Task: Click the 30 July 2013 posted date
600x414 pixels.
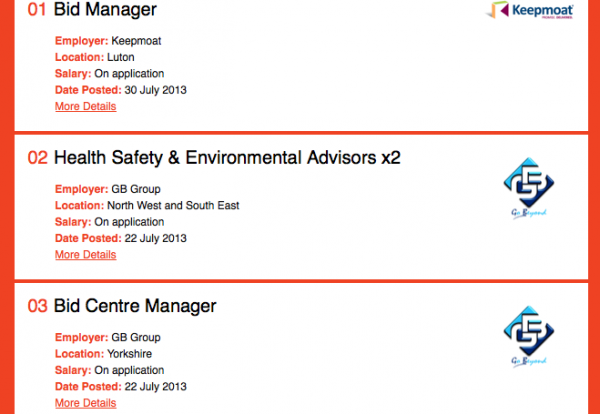Action: pos(155,90)
